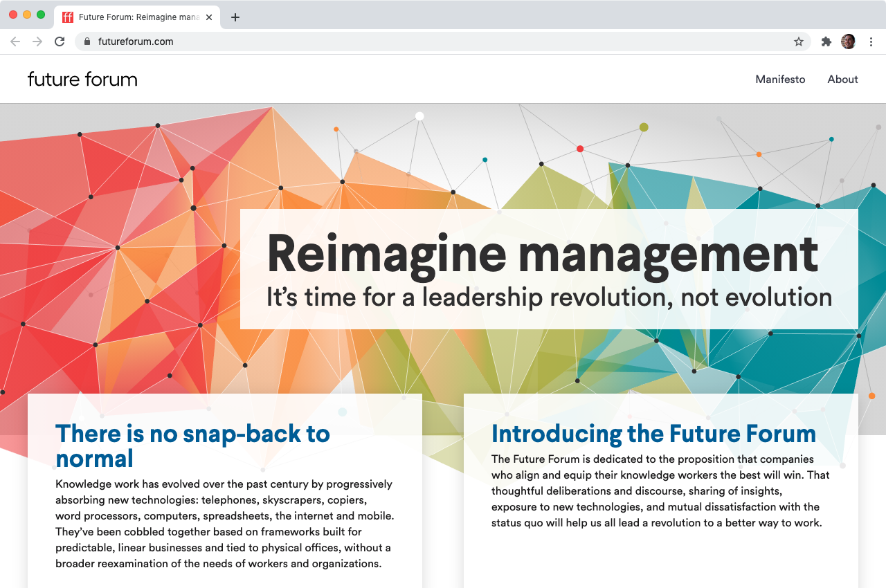Viewport: 886px width, 588px height.
Task: Open the Chrome three-dot menu
Action: (x=871, y=42)
